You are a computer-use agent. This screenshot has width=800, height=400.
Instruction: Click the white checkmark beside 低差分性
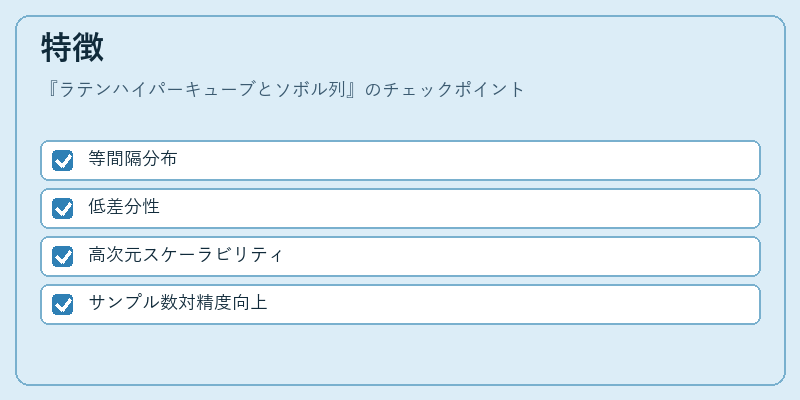63,209
